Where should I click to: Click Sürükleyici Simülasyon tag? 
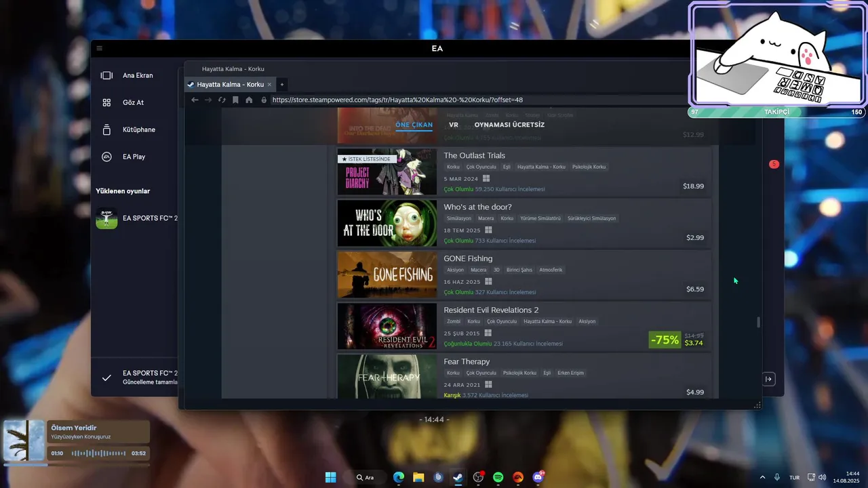click(x=592, y=218)
